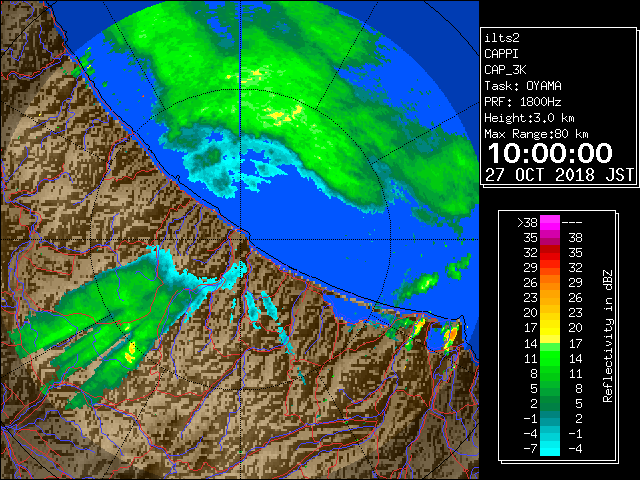This screenshot has height=480, width=640.
Task: Click the "---" legend label
Action: 572,223
